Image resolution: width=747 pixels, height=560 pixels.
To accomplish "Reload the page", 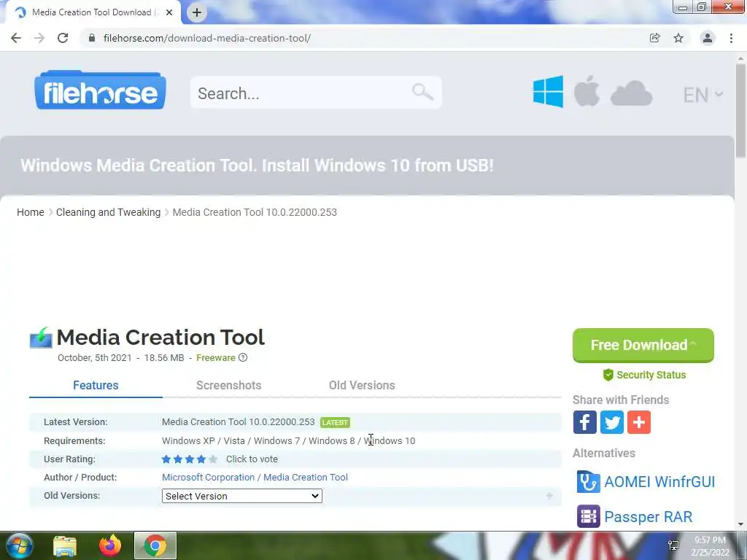I will point(63,38).
